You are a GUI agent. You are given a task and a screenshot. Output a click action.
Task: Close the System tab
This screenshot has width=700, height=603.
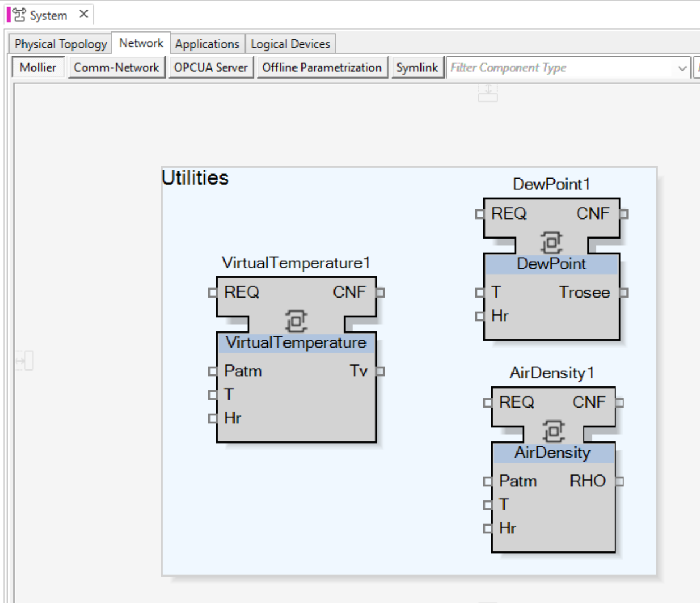point(84,14)
